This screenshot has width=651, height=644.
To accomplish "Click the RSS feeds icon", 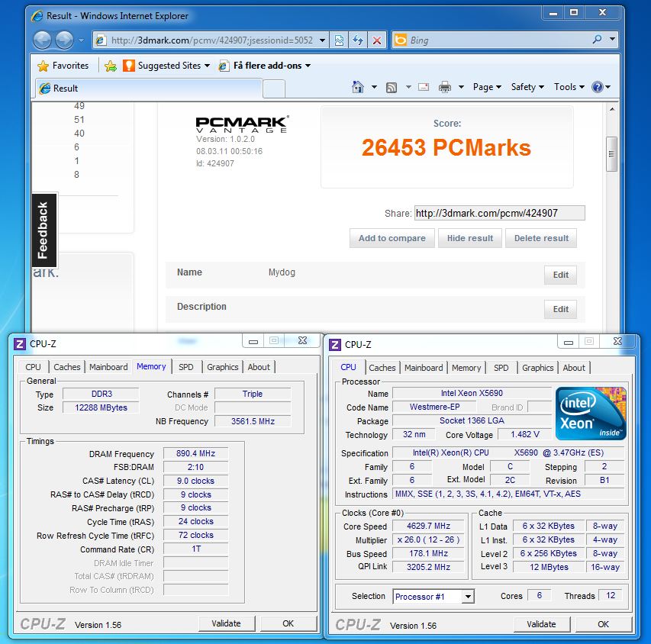I will click(x=391, y=87).
